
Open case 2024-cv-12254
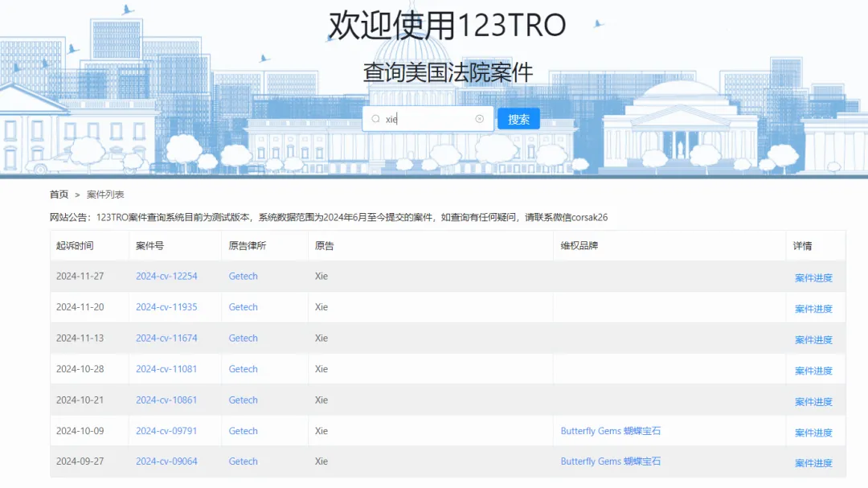point(166,276)
